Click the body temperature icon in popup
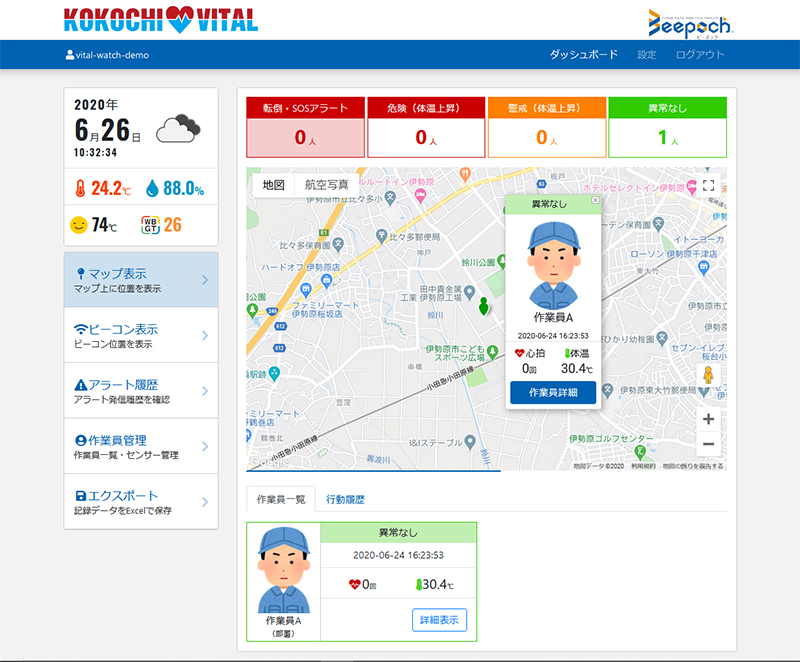This screenshot has width=800, height=662. click(567, 353)
